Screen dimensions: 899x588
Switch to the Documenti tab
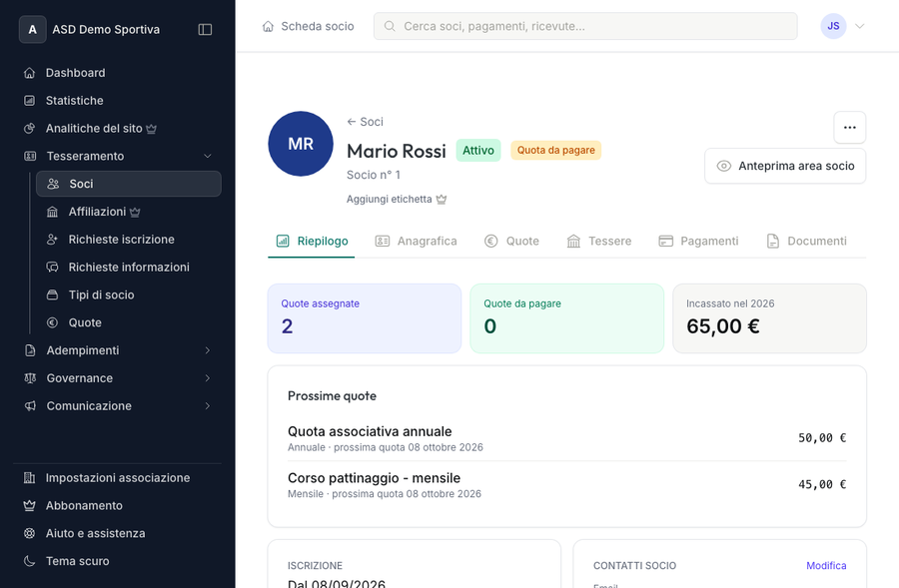[x=806, y=242]
